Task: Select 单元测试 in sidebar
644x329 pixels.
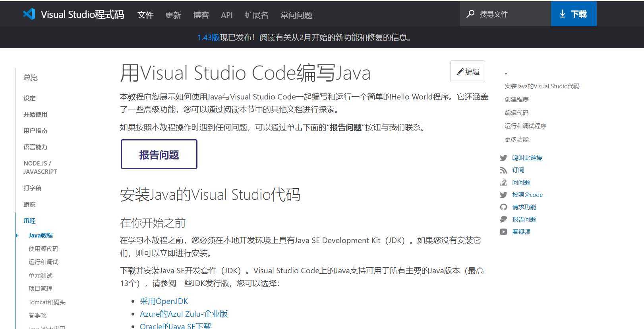Action: (40, 276)
